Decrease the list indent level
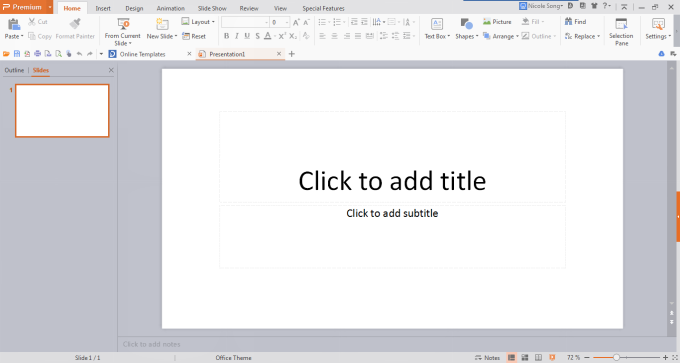The height and width of the screenshot is (363, 681). (354, 22)
